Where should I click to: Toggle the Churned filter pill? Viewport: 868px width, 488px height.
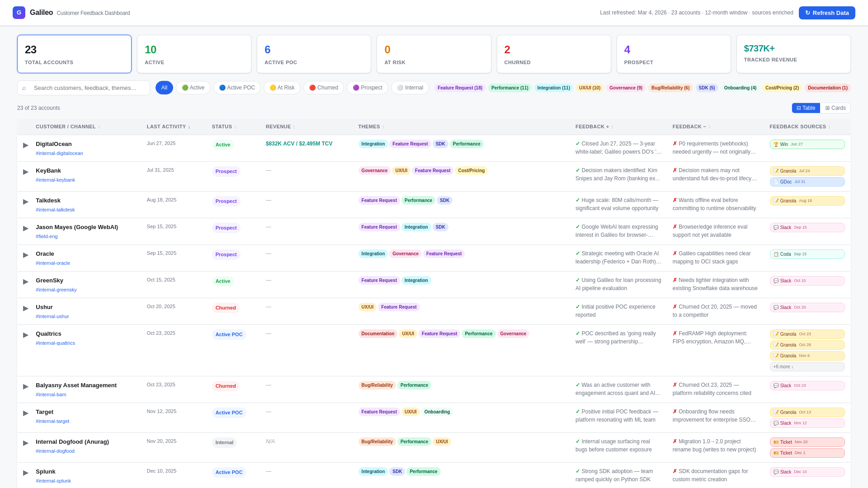pyautogui.click(x=324, y=88)
